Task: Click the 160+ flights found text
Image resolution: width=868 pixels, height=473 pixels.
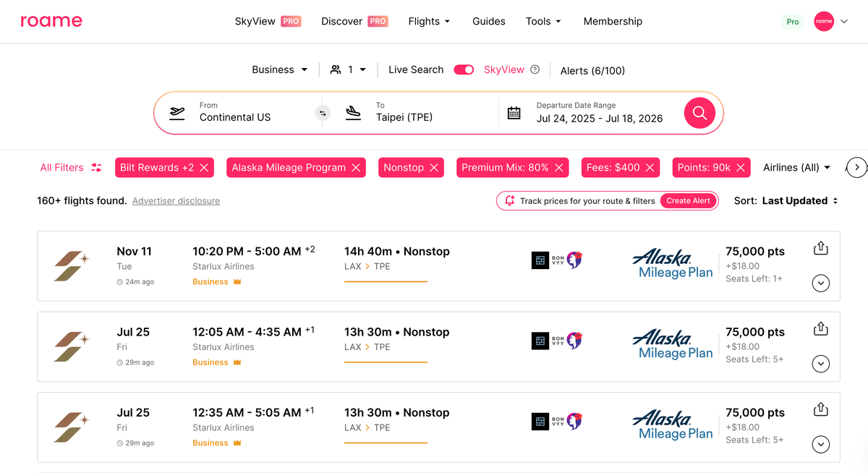Action: point(82,201)
